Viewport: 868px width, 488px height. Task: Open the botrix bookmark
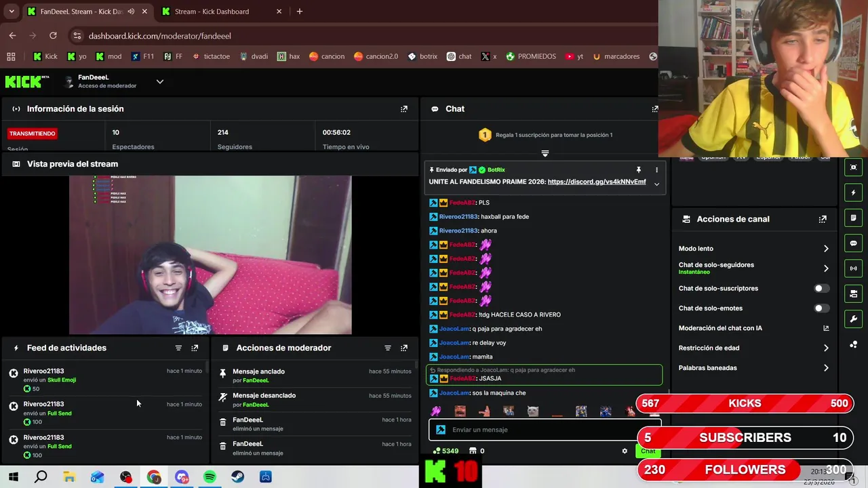[x=422, y=56]
